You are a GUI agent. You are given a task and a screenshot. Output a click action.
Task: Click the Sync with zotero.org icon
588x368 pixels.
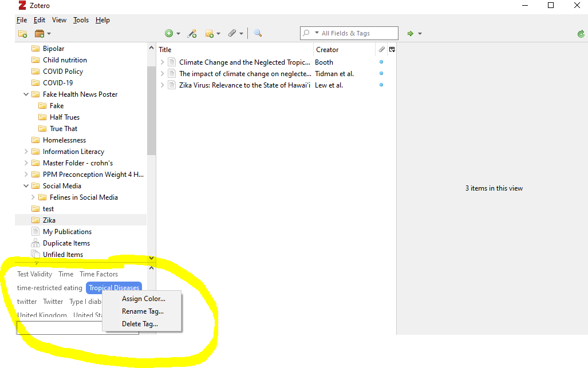(x=581, y=34)
